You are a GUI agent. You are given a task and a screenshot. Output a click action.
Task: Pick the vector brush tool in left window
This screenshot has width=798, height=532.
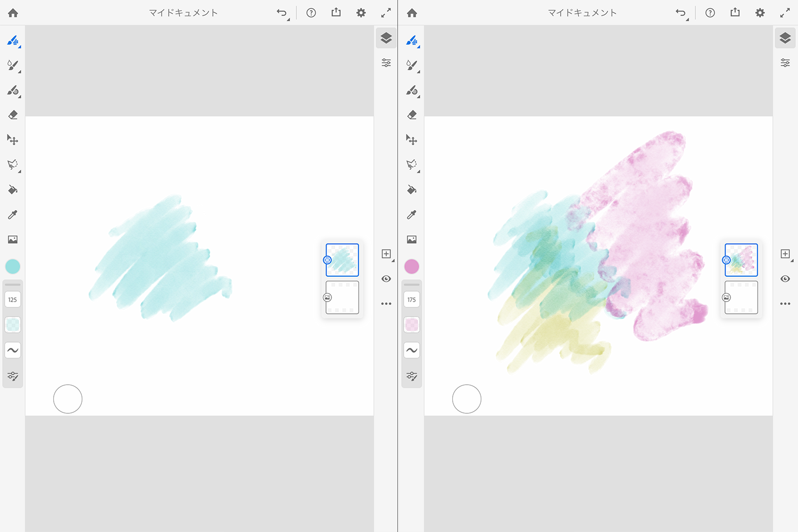(13, 90)
